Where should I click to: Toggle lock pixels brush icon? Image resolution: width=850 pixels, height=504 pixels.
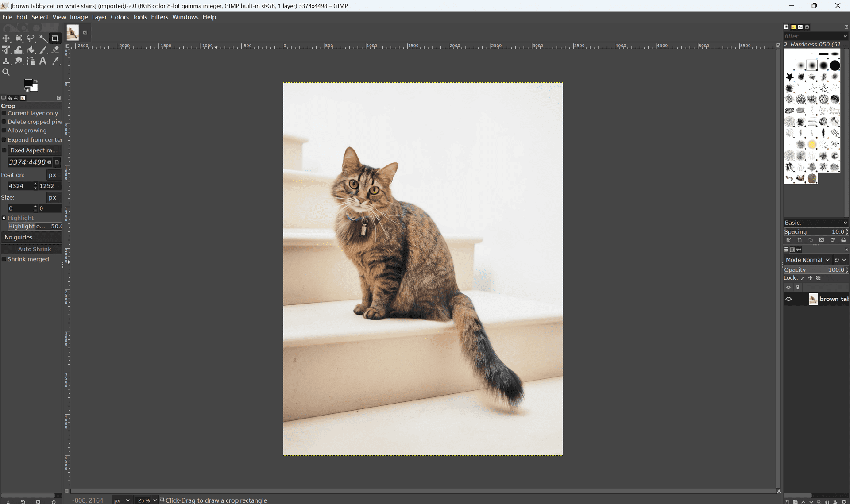tap(803, 278)
